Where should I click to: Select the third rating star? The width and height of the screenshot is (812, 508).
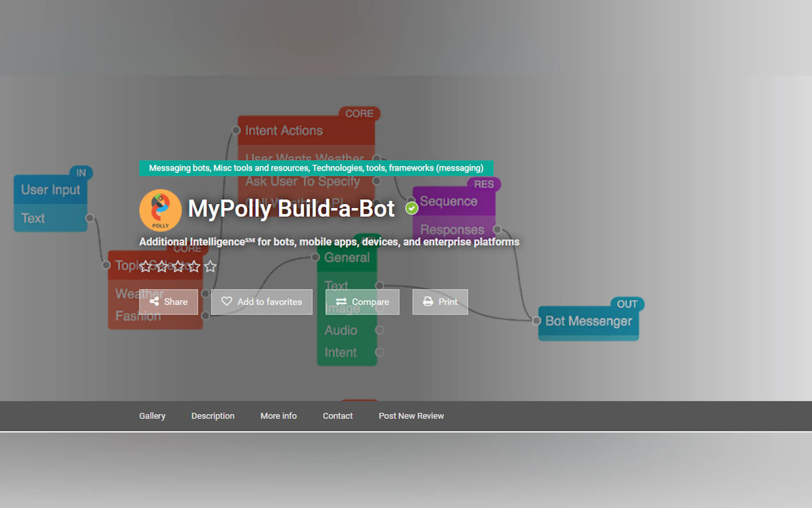click(x=178, y=267)
